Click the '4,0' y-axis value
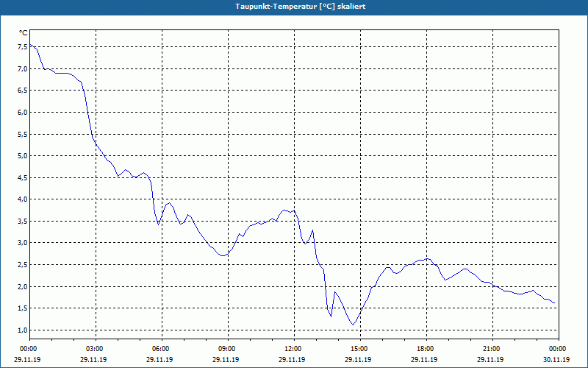The image size is (588, 368). (x=23, y=199)
